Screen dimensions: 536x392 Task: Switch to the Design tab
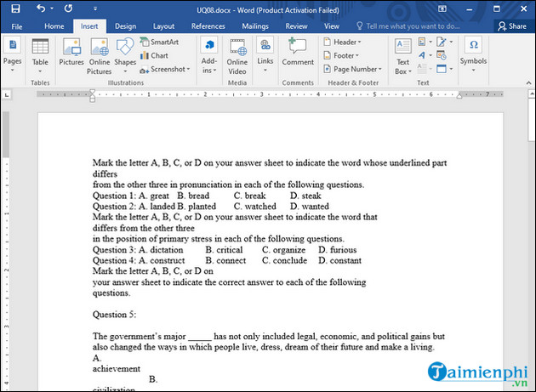click(125, 26)
